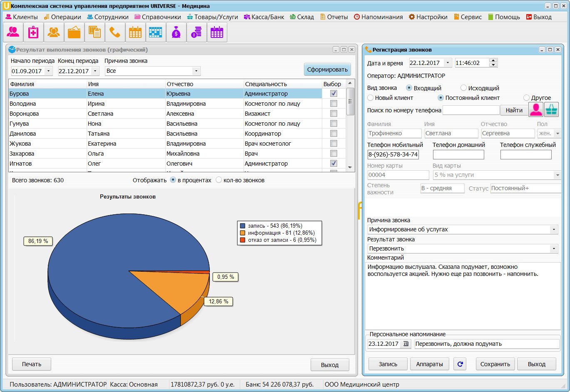Image resolution: width=570 pixels, height=392 pixels.
Task: Open the Операции menu
Action: pyautogui.click(x=62, y=17)
